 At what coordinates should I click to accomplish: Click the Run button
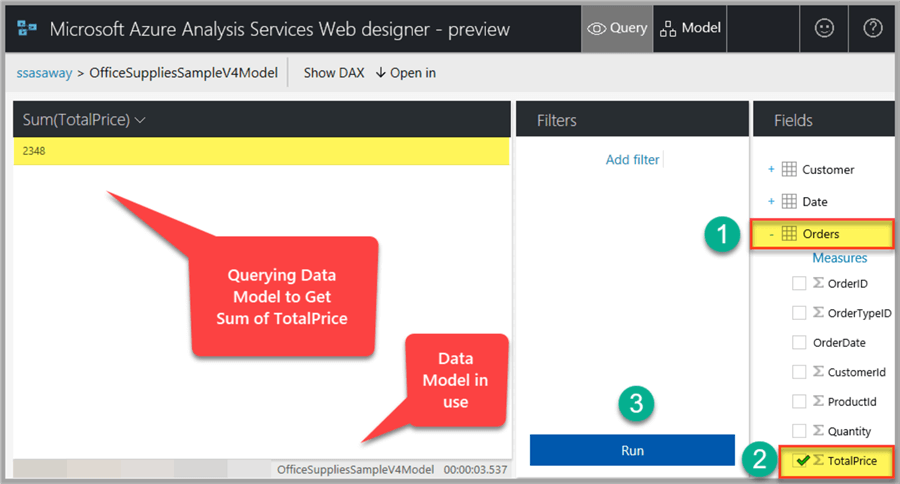[x=632, y=450]
